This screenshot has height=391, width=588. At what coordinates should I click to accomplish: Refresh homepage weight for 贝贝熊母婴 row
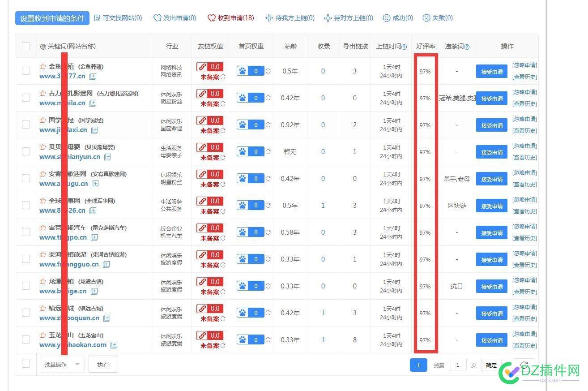268,151
